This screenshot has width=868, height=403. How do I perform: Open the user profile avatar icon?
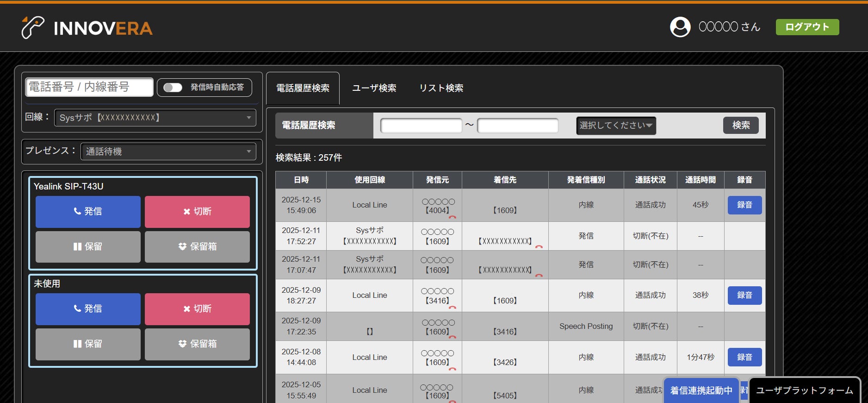(680, 27)
